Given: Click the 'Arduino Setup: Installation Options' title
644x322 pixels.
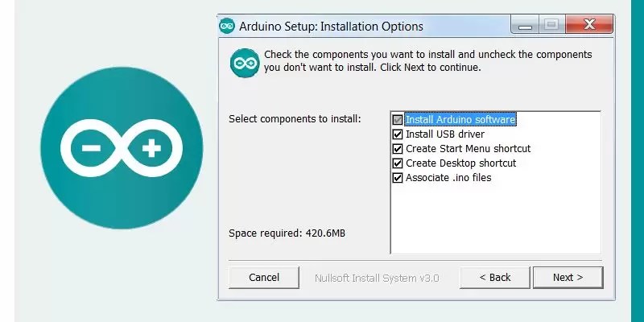Looking at the screenshot, I should pos(331,27).
